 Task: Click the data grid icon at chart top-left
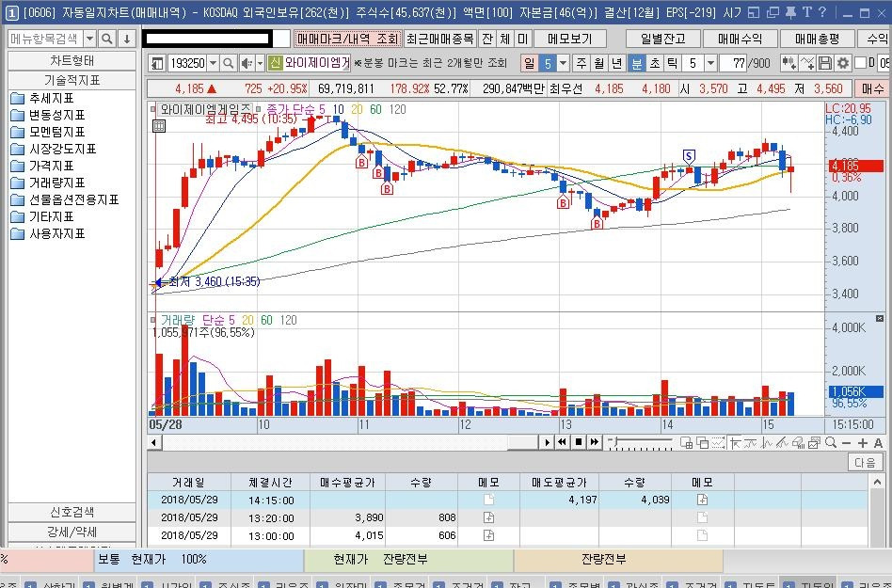(159, 126)
